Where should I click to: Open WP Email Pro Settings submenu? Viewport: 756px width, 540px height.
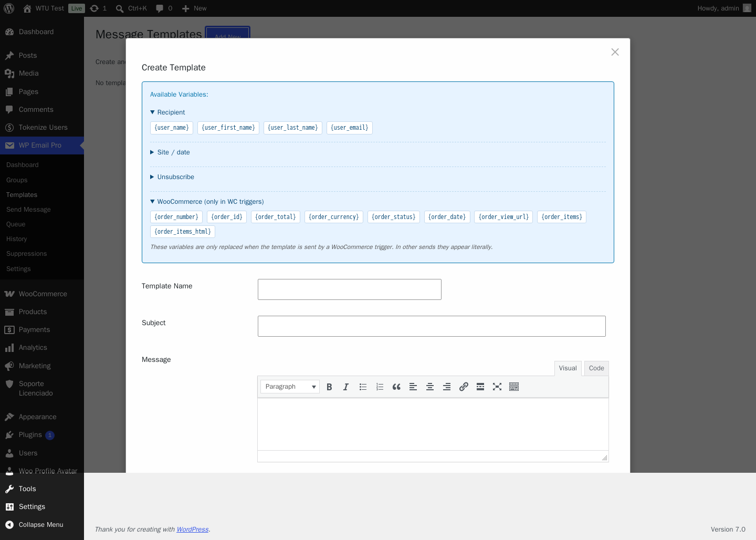tap(42, 269)
